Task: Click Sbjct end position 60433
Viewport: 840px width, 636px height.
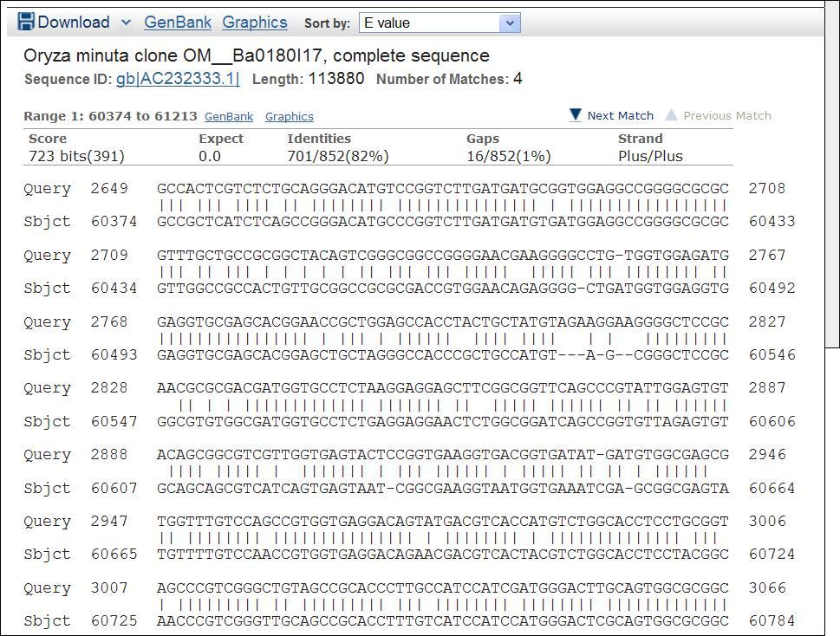Action: (772, 222)
